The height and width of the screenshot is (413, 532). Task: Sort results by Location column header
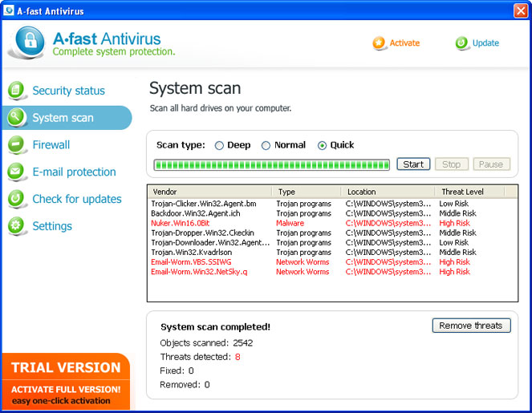coord(388,192)
